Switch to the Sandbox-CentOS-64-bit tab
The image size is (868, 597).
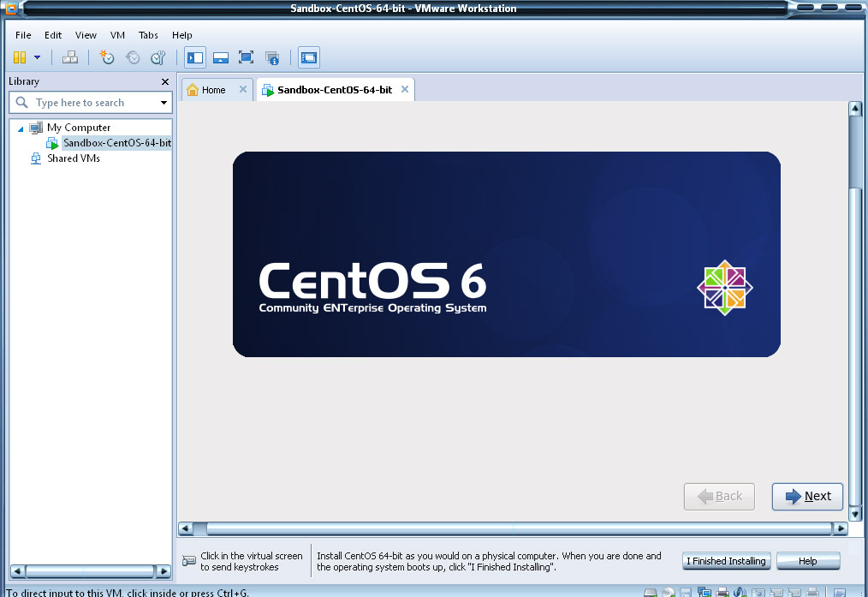tap(335, 90)
